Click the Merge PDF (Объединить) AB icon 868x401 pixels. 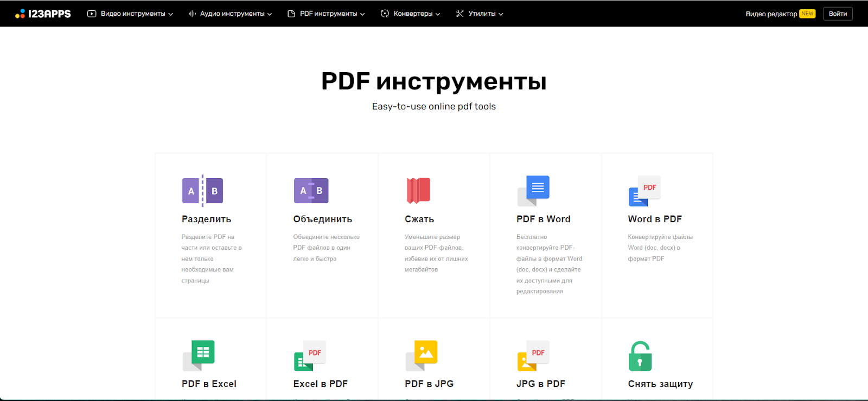[311, 191]
